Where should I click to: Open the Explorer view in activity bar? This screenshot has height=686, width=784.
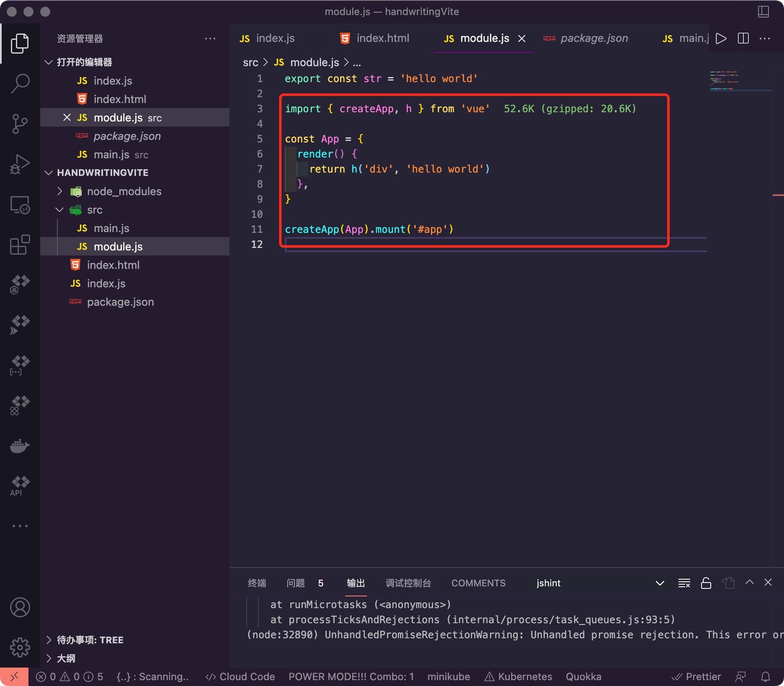tap(20, 44)
